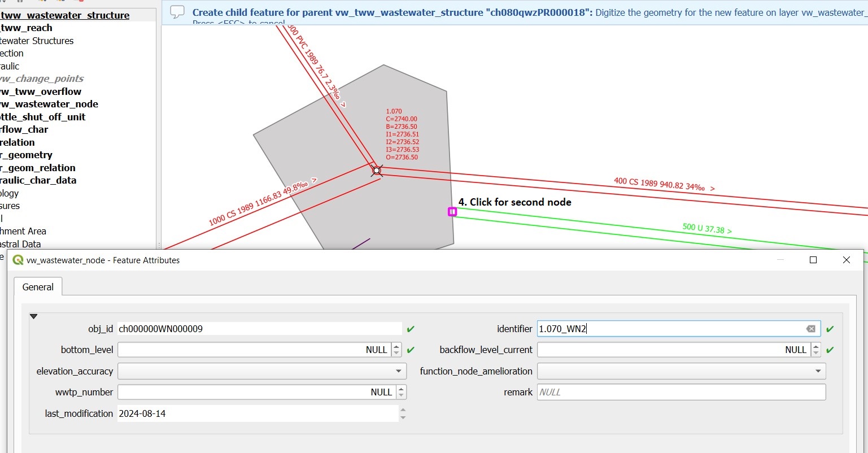Click the QGIS logo in dialog title
Image resolution: width=868 pixels, height=453 pixels.
point(18,260)
